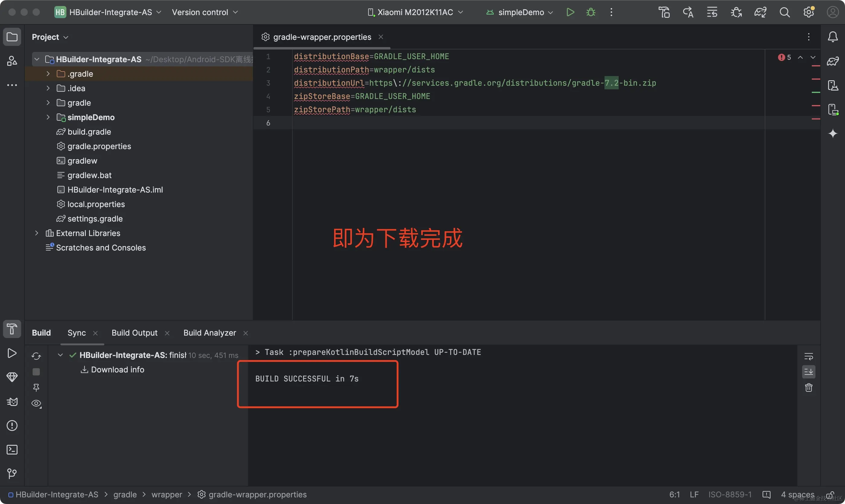Image resolution: width=845 pixels, height=504 pixels.
Task: Toggle the eye view options in the Build panel
Action: pos(36,404)
